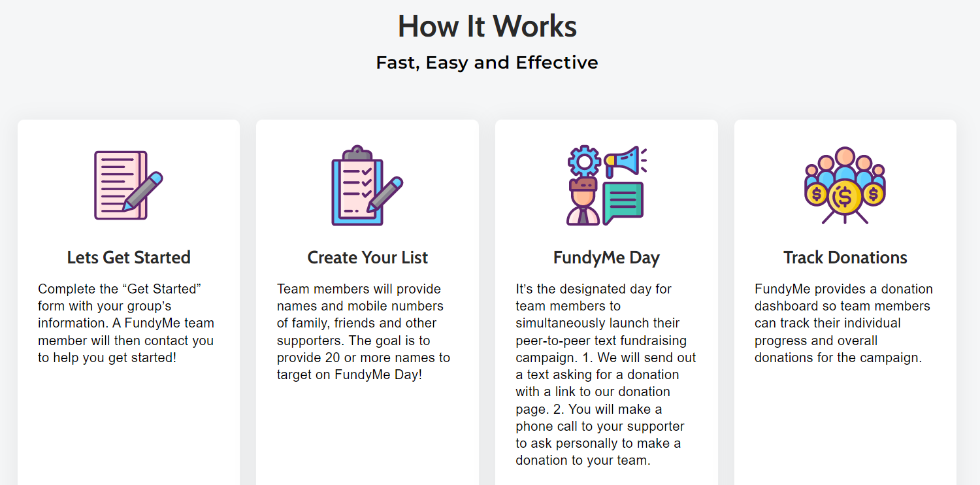Open the FundyMe Day card title

coord(606,258)
